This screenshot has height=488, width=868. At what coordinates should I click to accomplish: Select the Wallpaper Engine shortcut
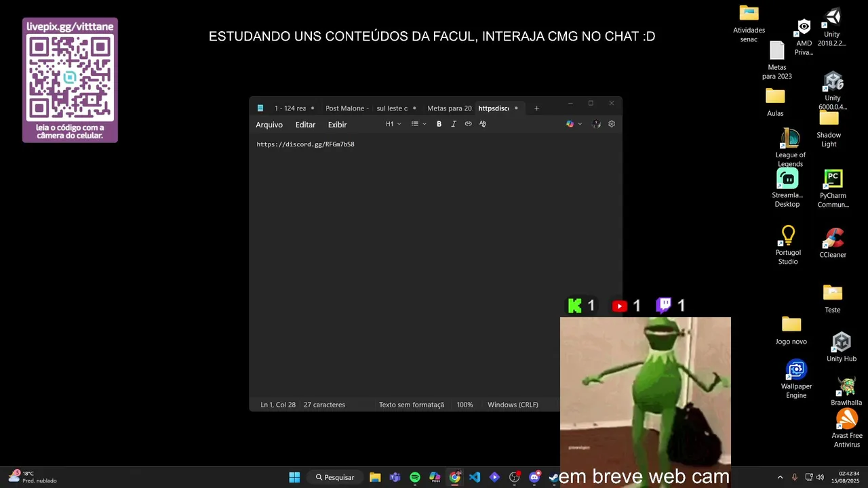pyautogui.click(x=796, y=380)
